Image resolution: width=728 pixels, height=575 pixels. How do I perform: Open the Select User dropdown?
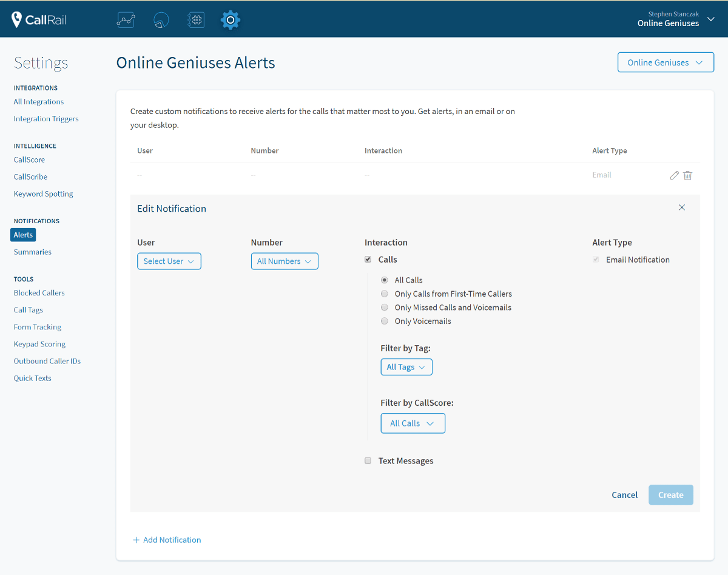click(169, 261)
